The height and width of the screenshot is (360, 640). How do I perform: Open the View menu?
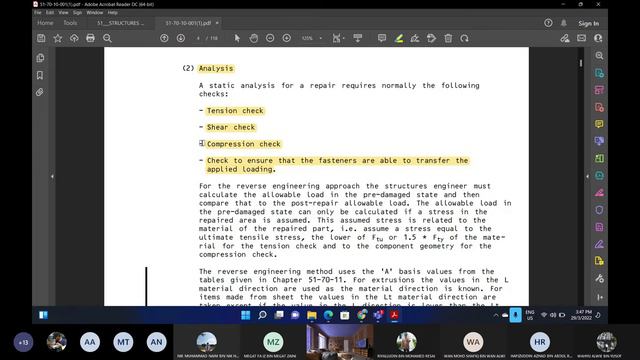pos(63,13)
